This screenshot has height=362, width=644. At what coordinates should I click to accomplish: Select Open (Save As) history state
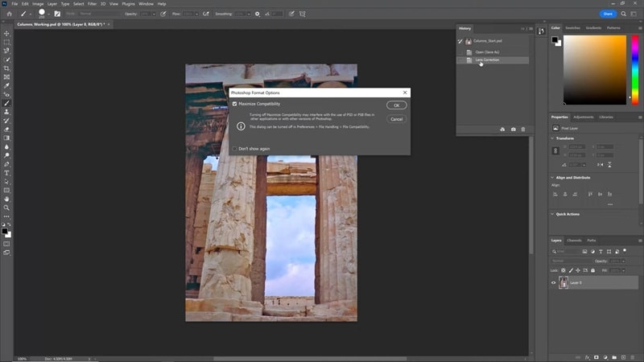click(x=493, y=52)
